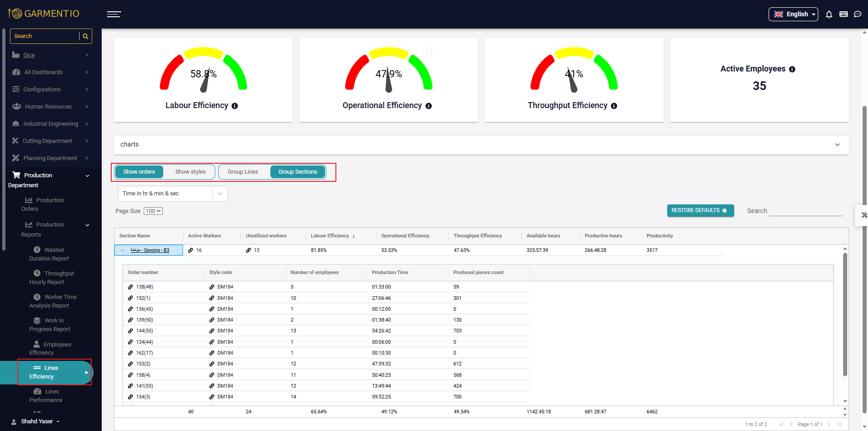
Task: Click the GARMENTIO logo
Action: coord(43,14)
